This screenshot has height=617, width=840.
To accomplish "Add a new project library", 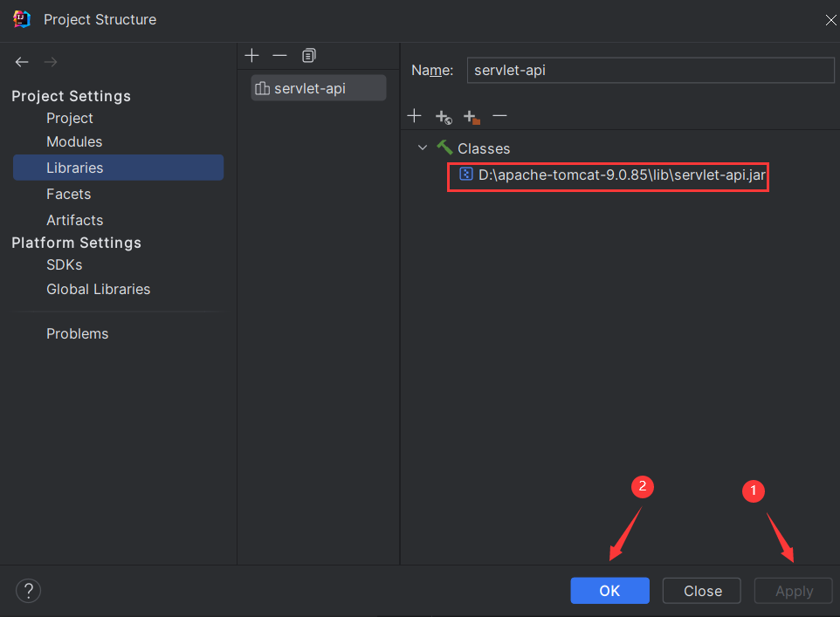I will tap(251, 55).
